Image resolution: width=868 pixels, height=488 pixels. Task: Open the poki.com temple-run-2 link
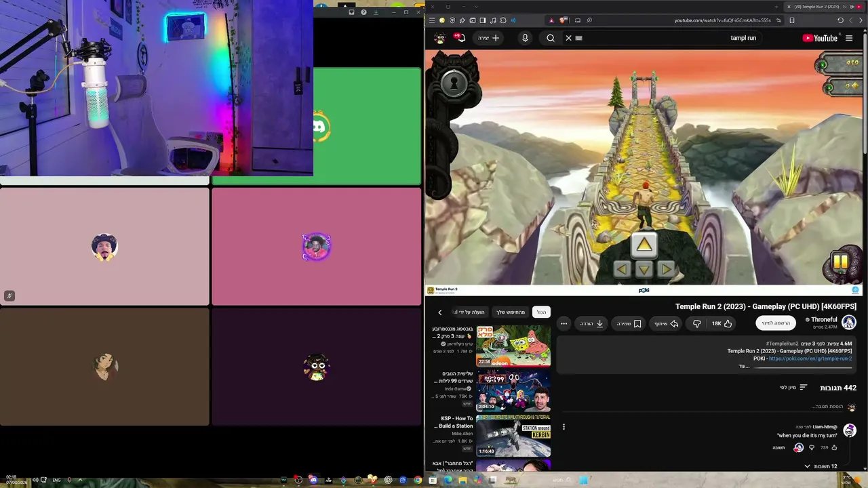[x=810, y=359]
